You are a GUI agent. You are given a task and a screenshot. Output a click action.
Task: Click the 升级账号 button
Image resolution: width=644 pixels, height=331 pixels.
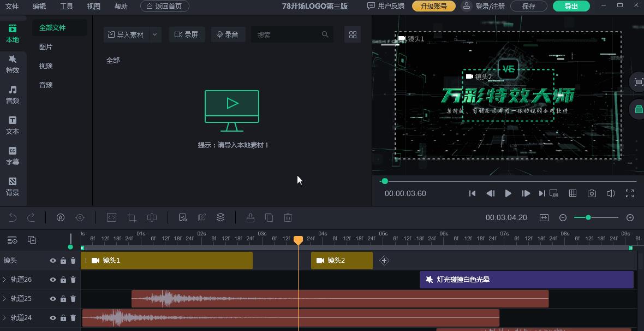point(434,6)
